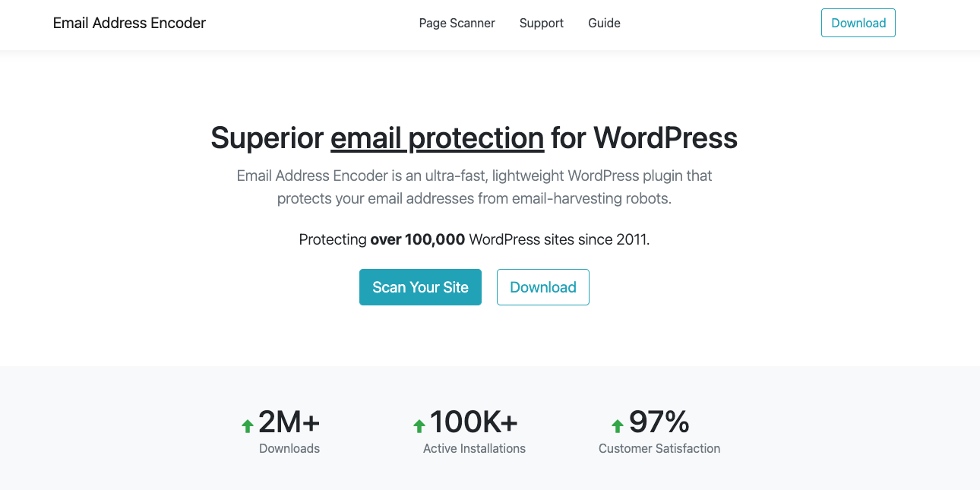Click the green arrow beside 2M+

pos(247,426)
